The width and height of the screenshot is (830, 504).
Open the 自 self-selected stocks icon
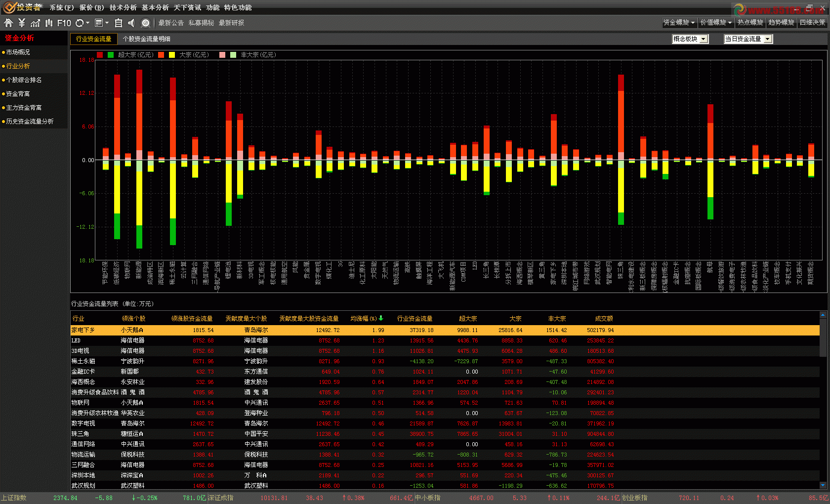tap(119, 23)
